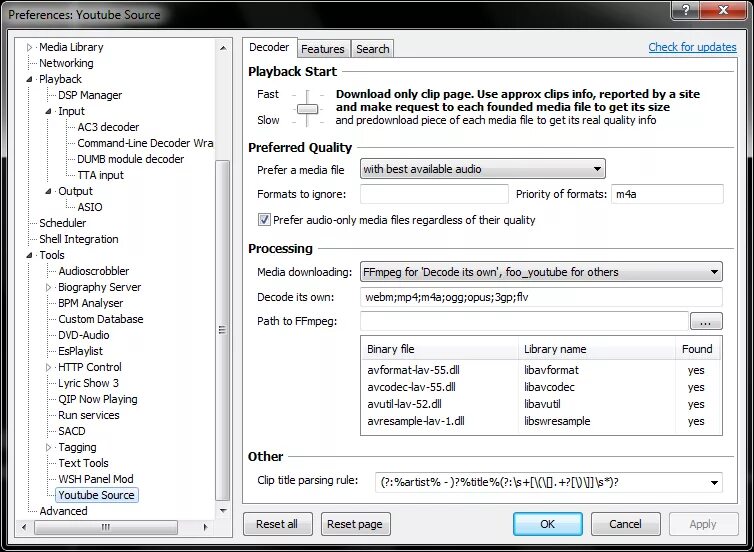Select Custom Database in the tree
This screenshot has height=552, width=754.
point(101,319)
